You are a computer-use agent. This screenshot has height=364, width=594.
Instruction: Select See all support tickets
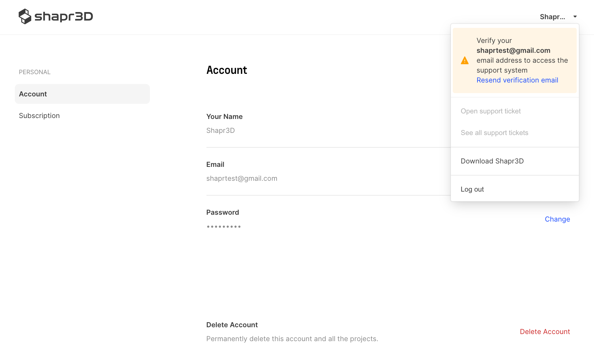tap(495, 133)
